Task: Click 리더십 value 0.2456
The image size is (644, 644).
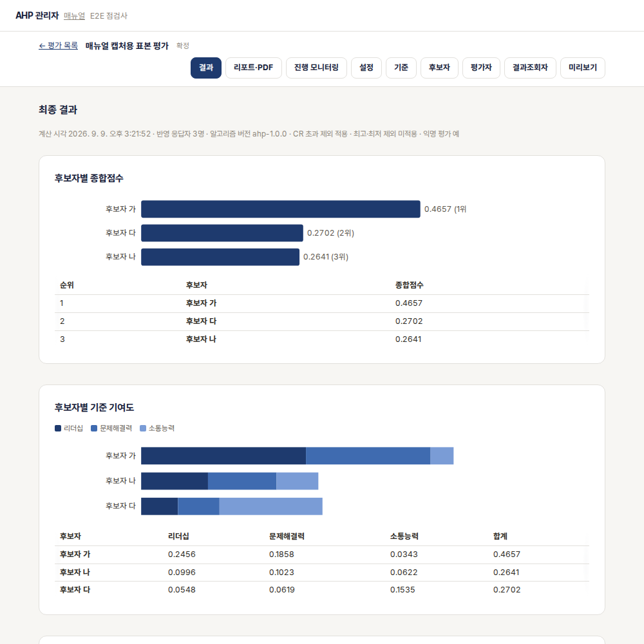Action: coord(182,554)
